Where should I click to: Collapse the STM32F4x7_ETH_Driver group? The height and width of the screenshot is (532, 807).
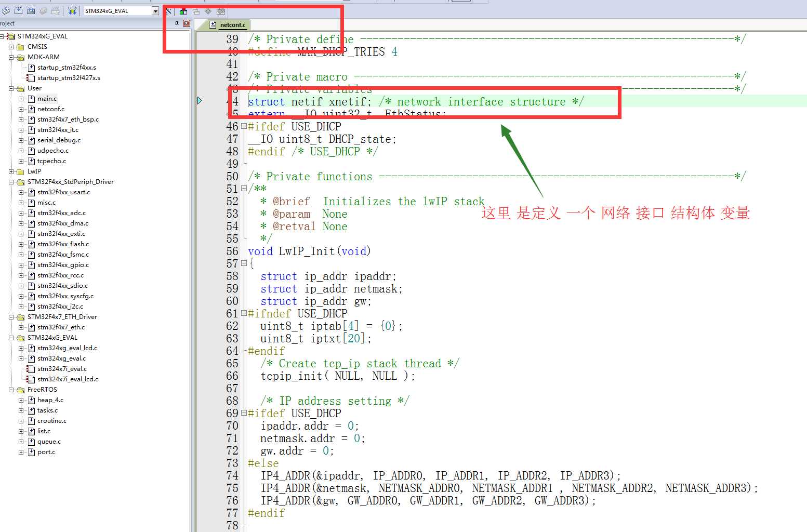pos(11,317)
